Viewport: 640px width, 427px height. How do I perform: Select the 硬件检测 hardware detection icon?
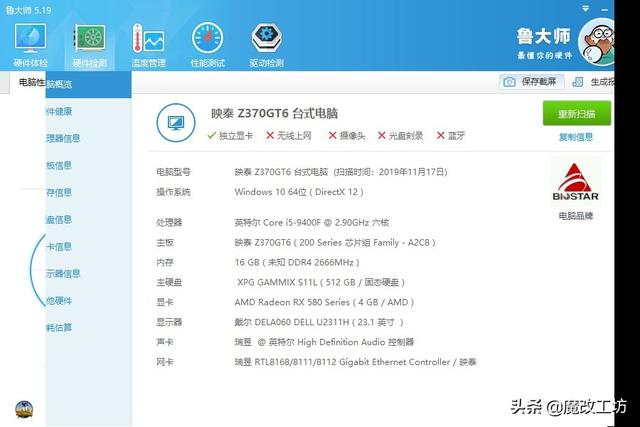89,44
